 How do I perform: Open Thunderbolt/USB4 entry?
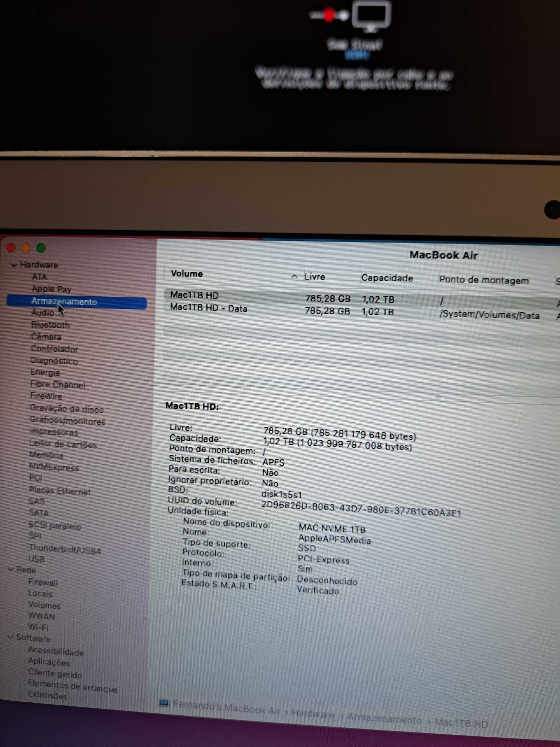point(65,550)
